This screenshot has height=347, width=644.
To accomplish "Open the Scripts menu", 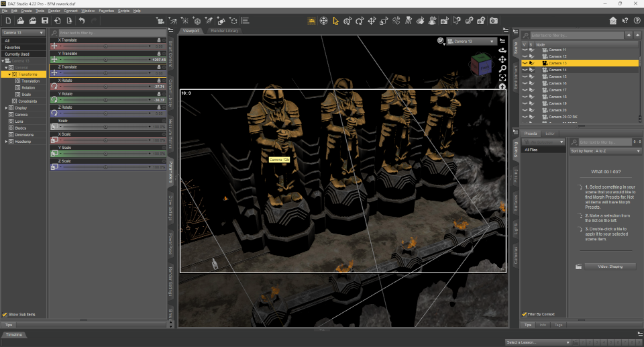I will tap(123, 11).
